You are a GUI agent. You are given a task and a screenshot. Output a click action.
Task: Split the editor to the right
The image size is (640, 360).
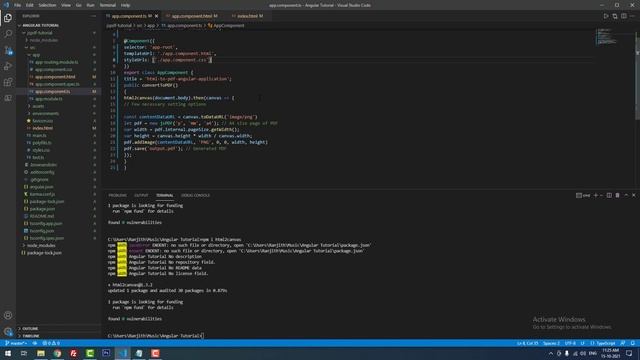(624, 16)
